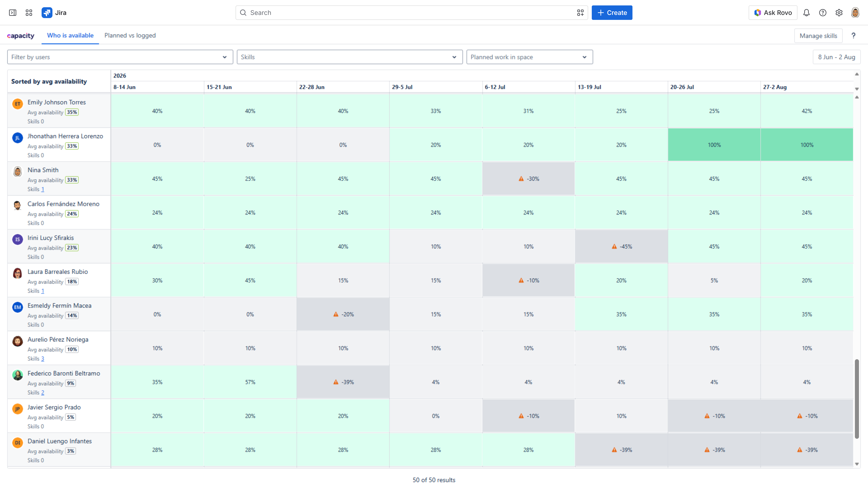Image resolution: width=868 pixels, height=488 pixels.
Task: Click Laura Barreales Rubio's avatar
Action: coord(18,273)
